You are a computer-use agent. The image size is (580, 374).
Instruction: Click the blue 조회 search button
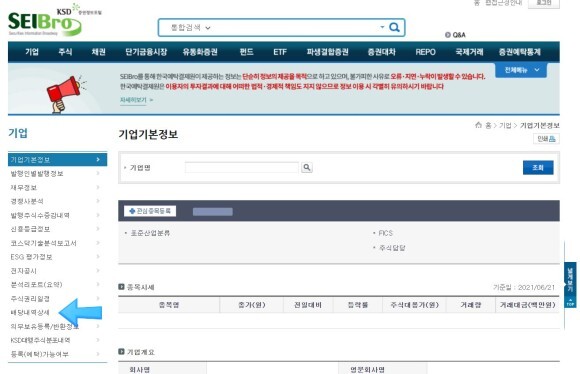(x=538, y=168)
